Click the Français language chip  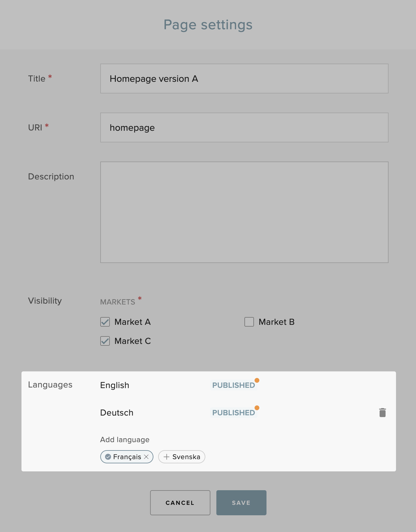coord(127,457)
